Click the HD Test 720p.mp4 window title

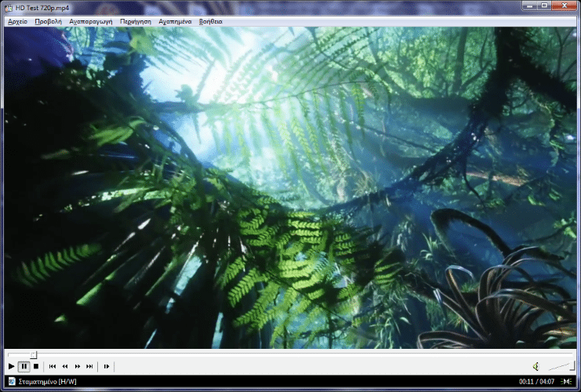point(42,8)
